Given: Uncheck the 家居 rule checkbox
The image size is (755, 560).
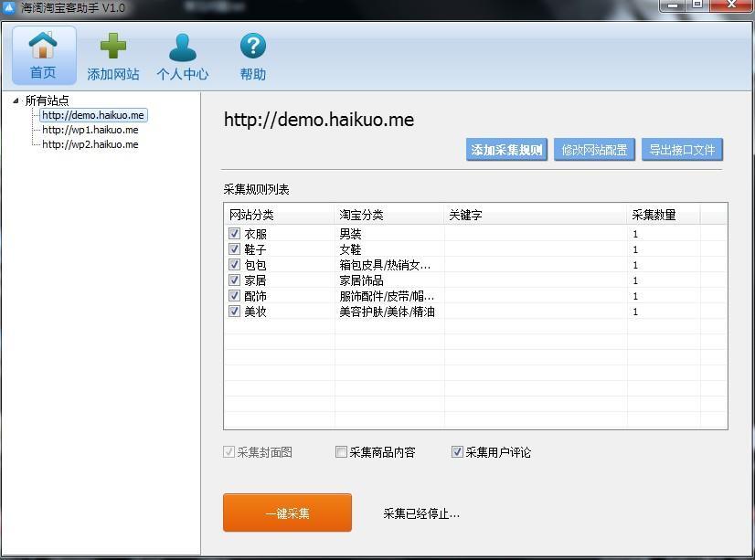Looking at the screenshot, I should coord(234,280).
